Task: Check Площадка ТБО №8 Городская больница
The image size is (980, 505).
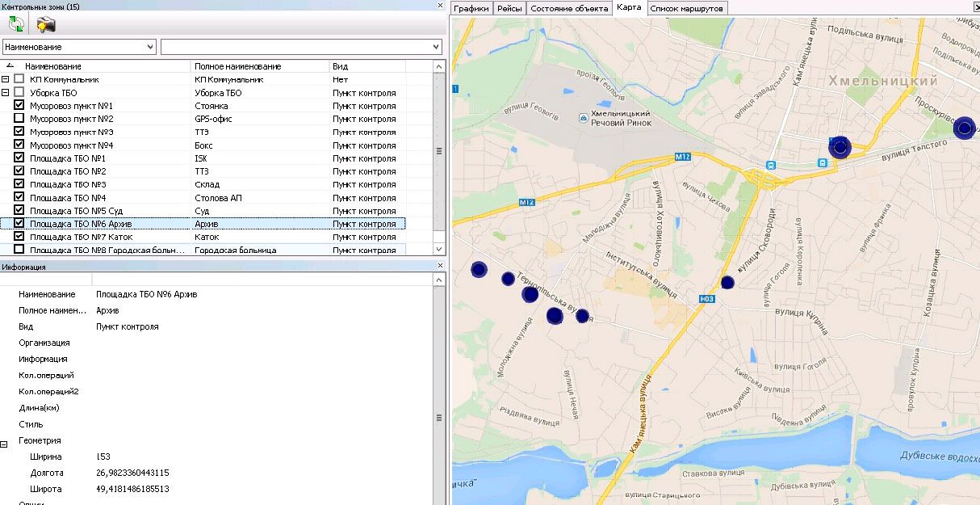Action: (19, 250)
